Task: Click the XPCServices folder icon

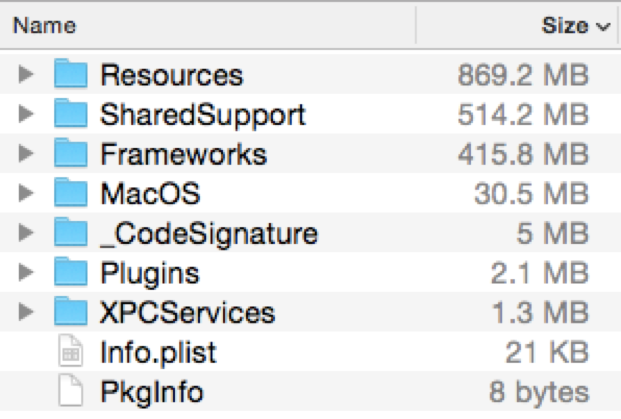Action: 70,312
